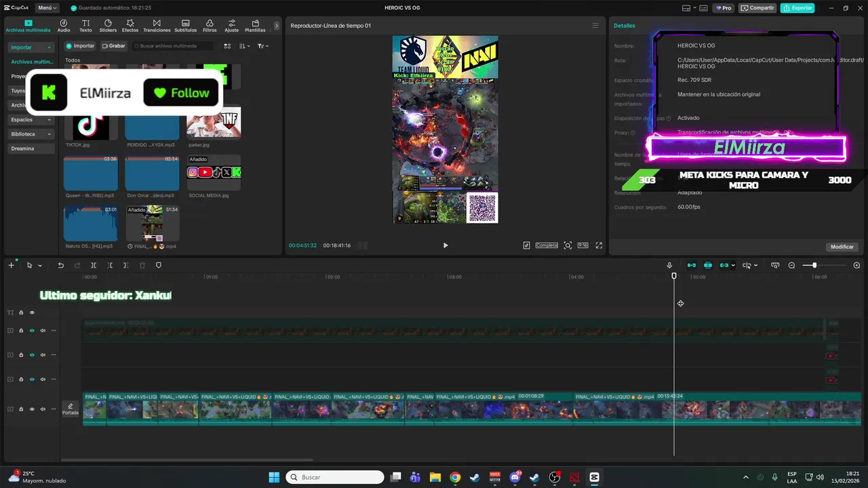Toggle linkage between clips

point(724,265)
